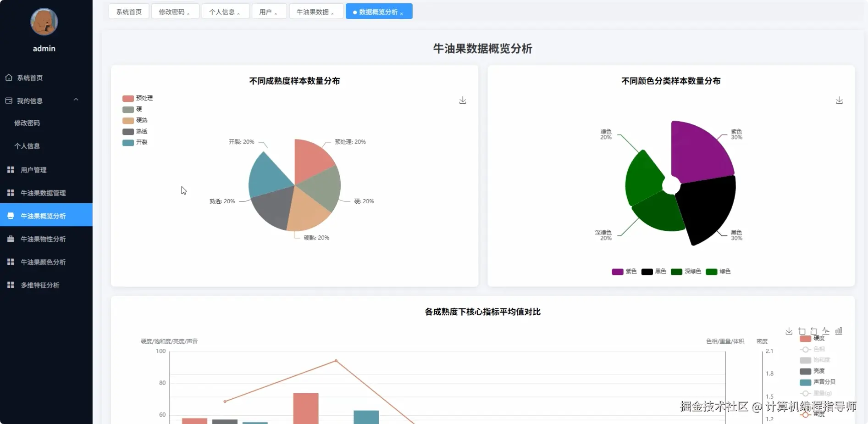Close the 用户 tab
868x424 pixels.
pyautogui.click(x=276, y=13)
